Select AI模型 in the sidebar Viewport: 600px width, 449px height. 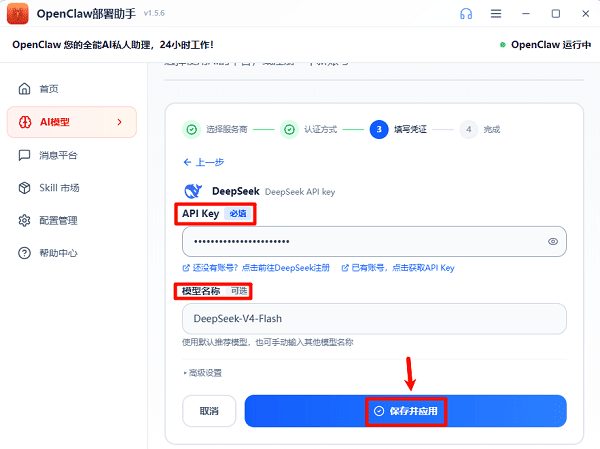(72, 122)
